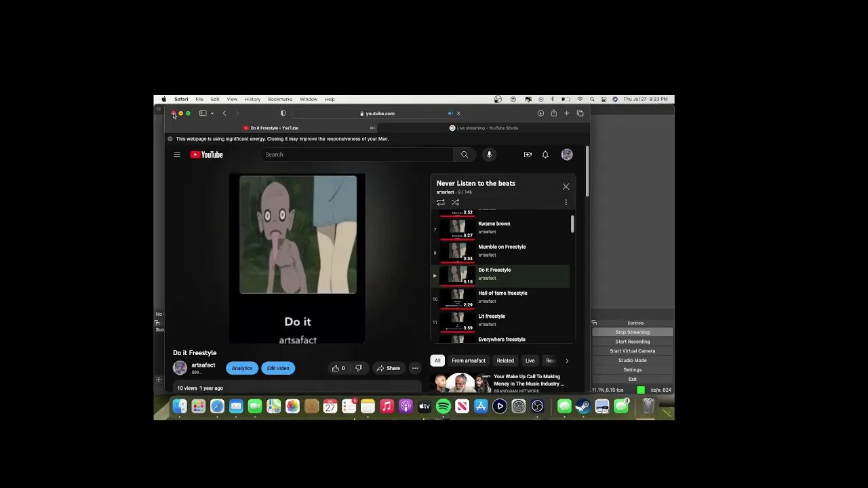Open the playlist three-dot options menu

tap(566, 202)
